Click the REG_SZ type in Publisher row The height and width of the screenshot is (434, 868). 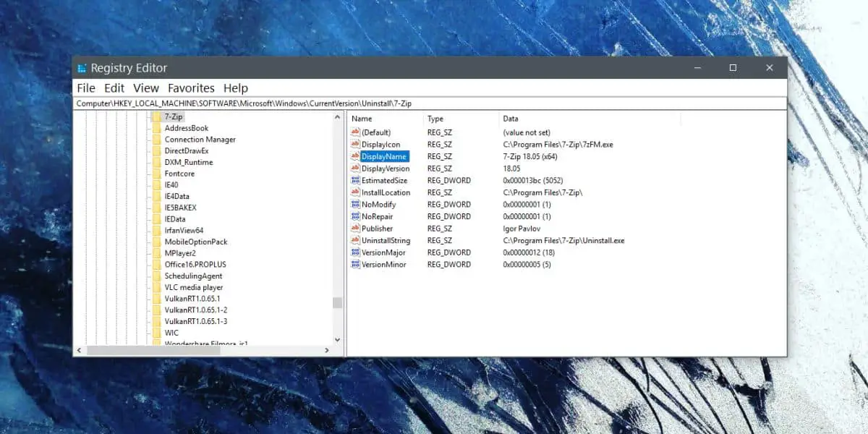click(439, 229)
